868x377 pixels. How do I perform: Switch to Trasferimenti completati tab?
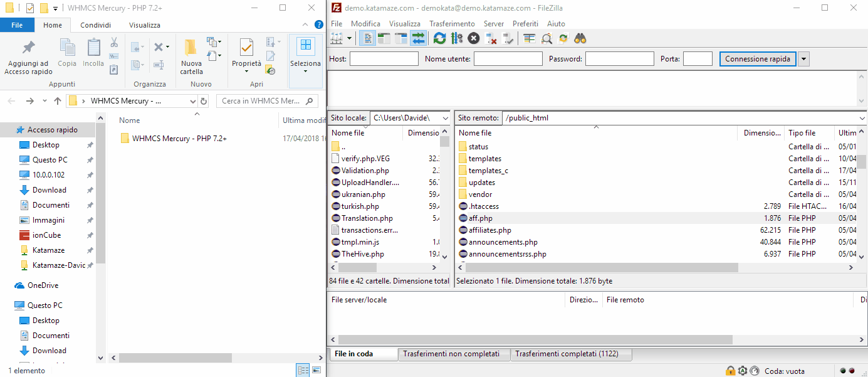[x=571, y=354]
